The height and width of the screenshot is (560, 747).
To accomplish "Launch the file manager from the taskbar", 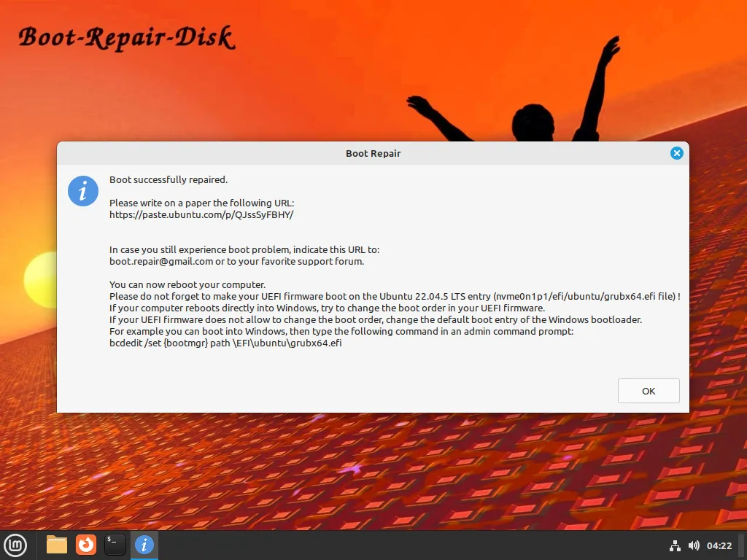I will tap(56, 545).
